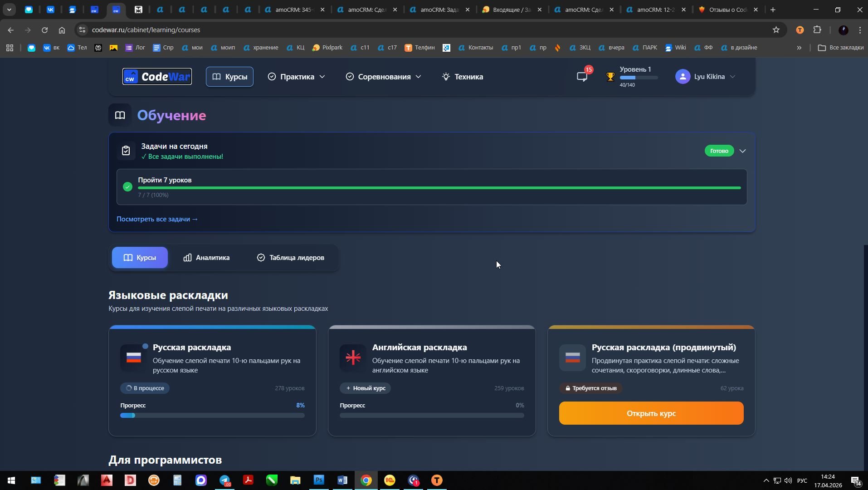This screenshot has height=490, width=868.
Task: Expand the Практика dropdown menu
Action: pyautogui.click(x=297, y=77)
